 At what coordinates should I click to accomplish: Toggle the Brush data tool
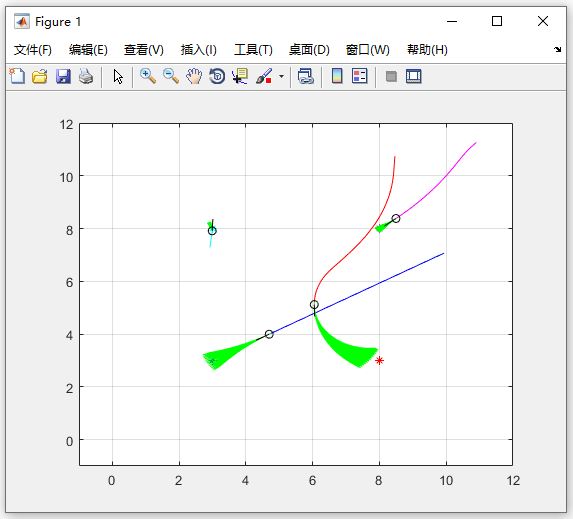coord(264,76)
